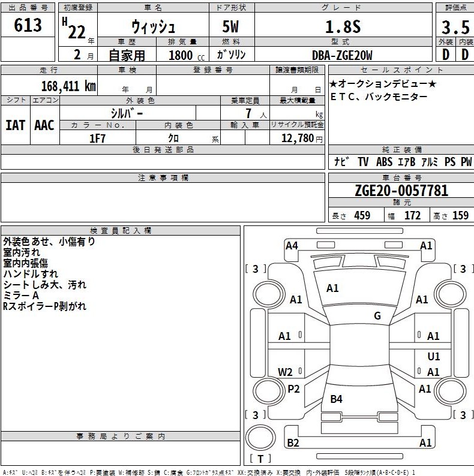Screen dimensions: 474x476
Task: Select the P2 paint mark on the diagram
Action: [x=293, y=389]
